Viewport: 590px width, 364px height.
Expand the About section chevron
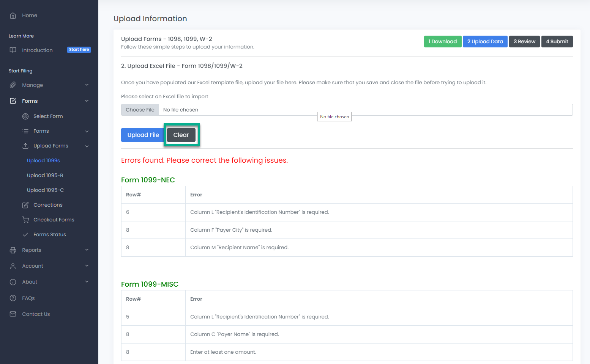87,282
